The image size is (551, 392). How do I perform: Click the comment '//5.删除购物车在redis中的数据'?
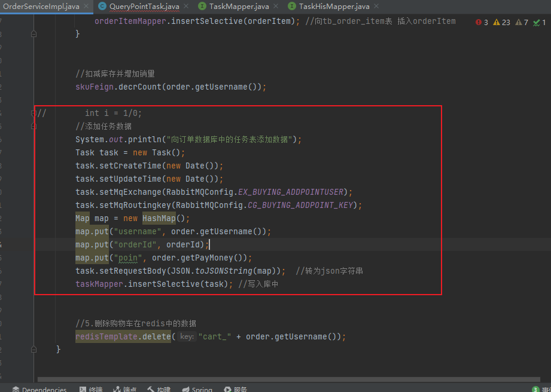click(136, 323)
